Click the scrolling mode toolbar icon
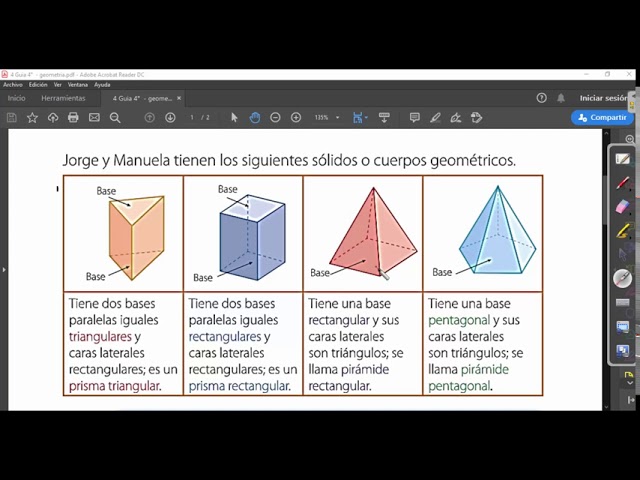640x480 pixels. 384,118
